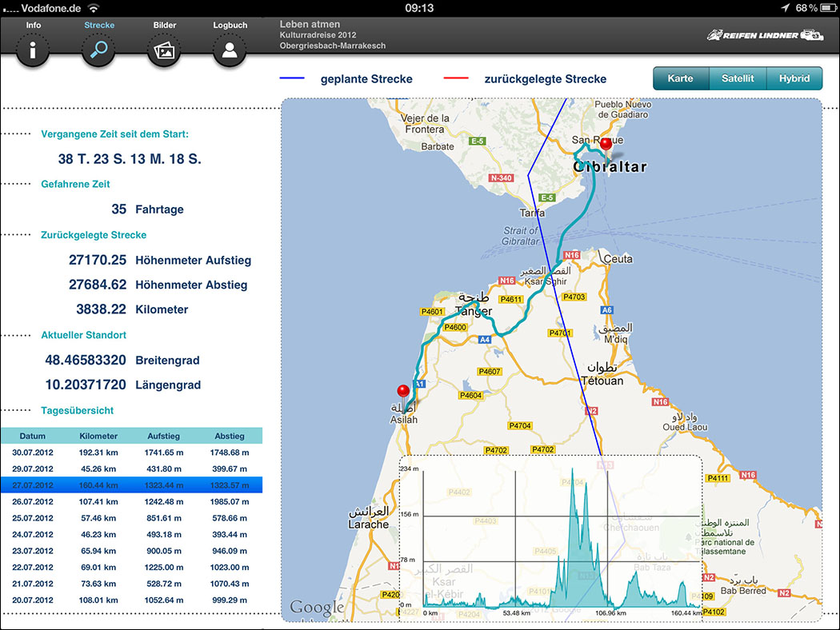Tap the 27170.25 Höhenmeter Aufstieg value
This screenshot has height=630, width=840.
click(98, 260)
